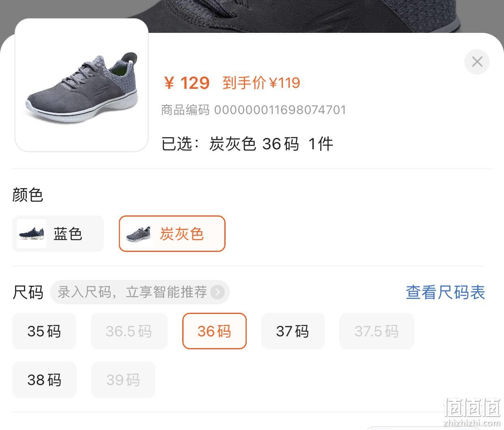Tap the arrow in size recommendation pill
The image size is (504, 430).
218,292
